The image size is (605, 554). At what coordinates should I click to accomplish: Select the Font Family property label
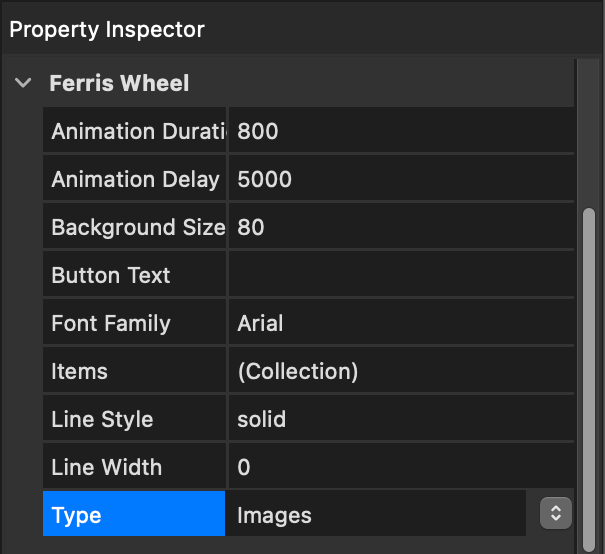(134, 323)
